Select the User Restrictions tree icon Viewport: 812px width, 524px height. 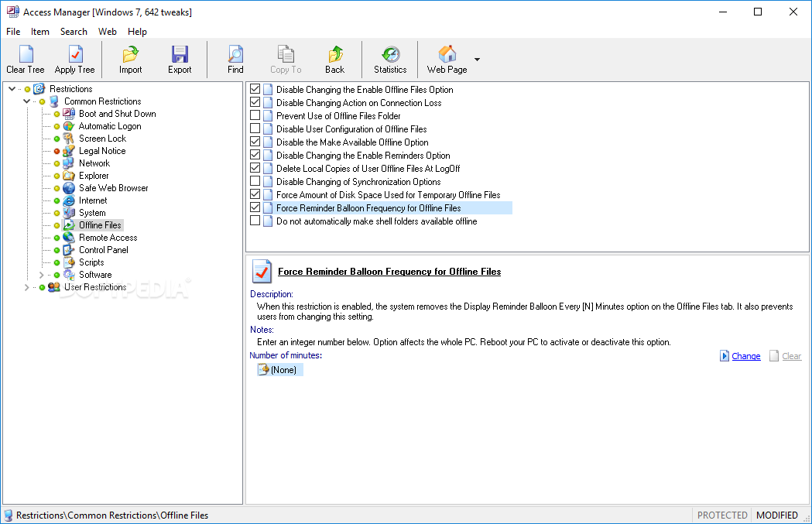54,287
